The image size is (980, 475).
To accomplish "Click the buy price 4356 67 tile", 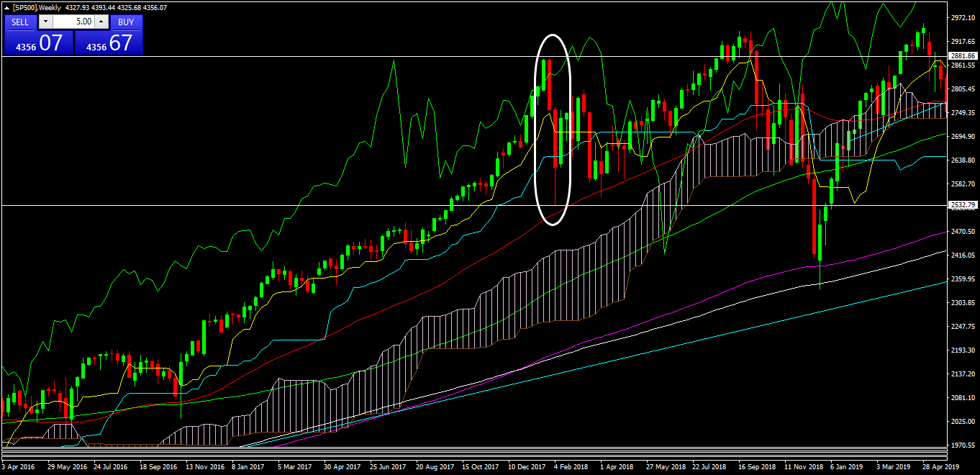I will click(x=109, y=42).
